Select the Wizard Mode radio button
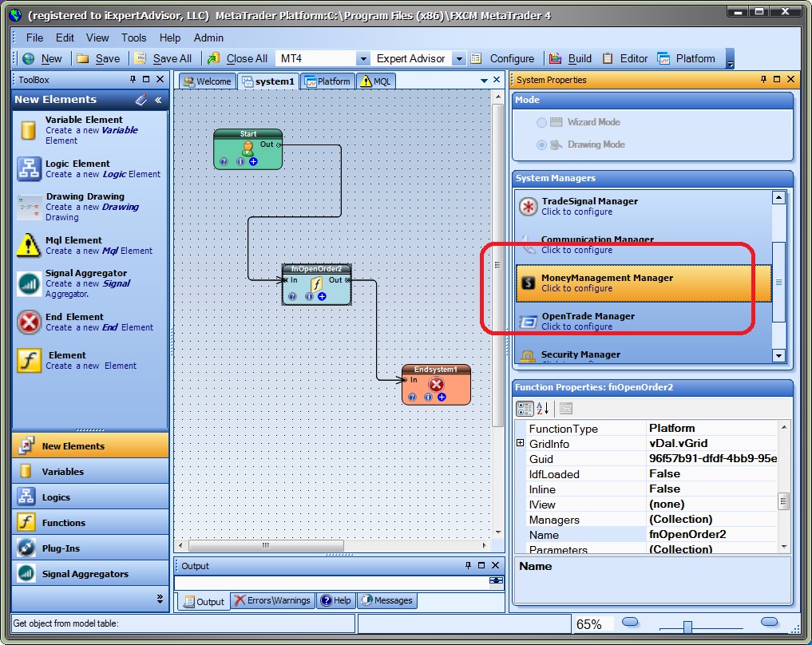The image size is (812, 645). [x=541, y=122]
